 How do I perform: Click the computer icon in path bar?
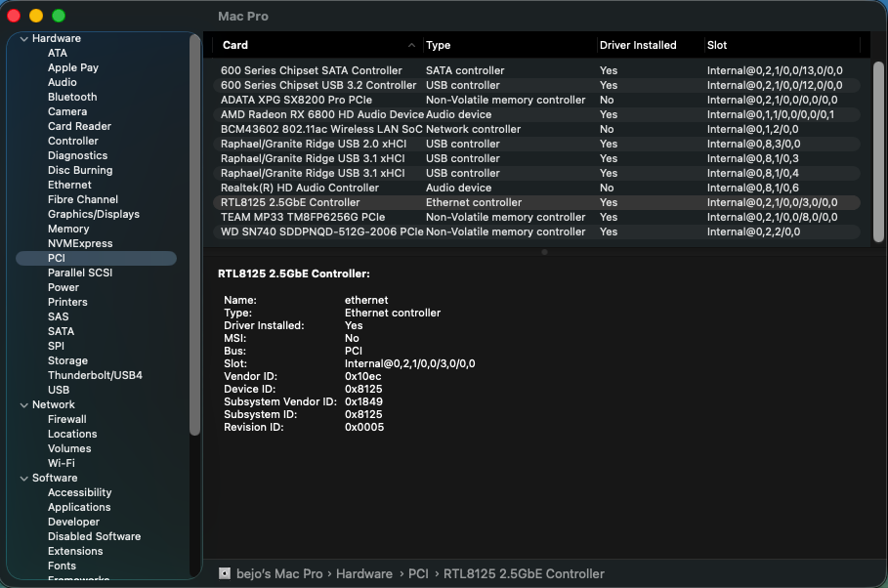(225, 574)
